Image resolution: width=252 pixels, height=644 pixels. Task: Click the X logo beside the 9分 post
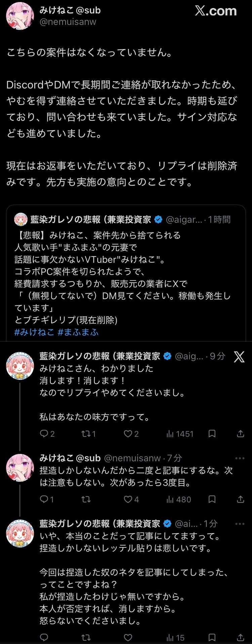pos(239,357)
